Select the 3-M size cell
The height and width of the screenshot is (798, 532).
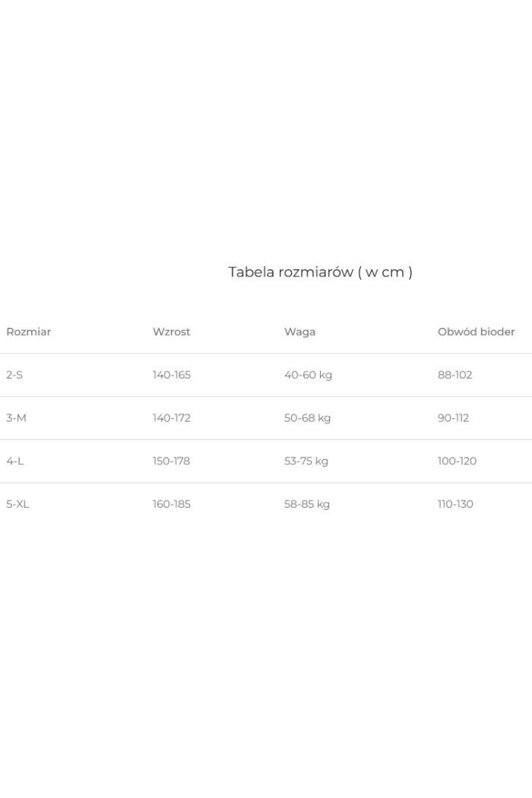click(16, 418)
